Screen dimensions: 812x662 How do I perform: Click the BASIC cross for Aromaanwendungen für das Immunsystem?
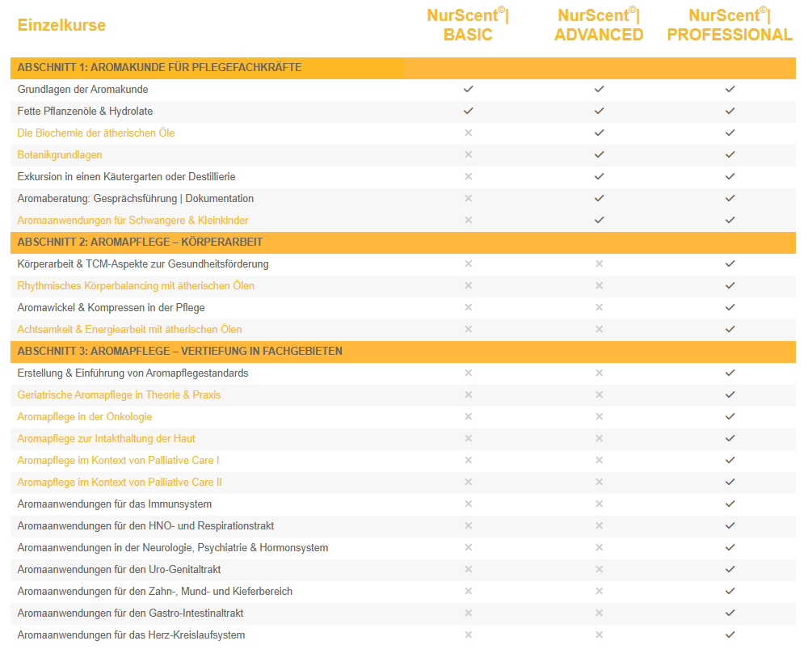pos(468,504)
